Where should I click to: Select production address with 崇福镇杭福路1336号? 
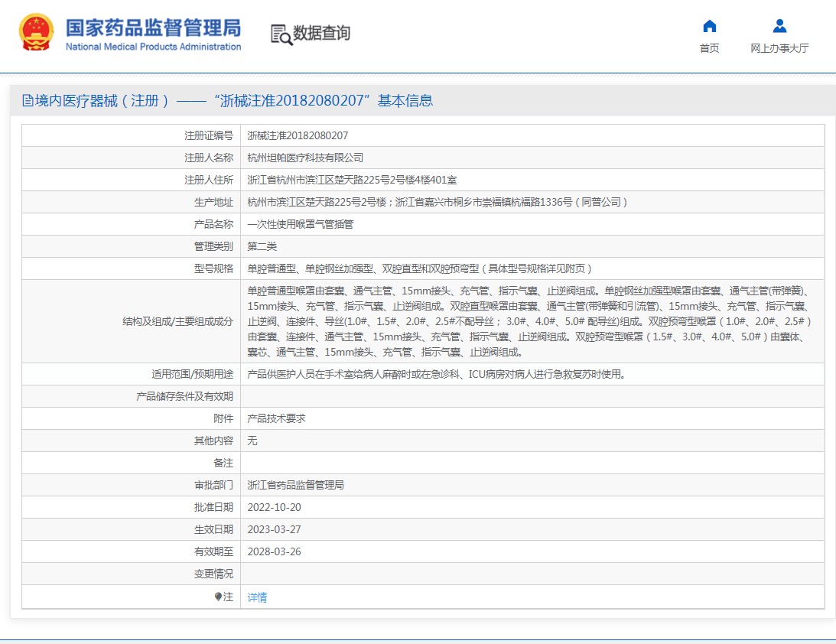(438, 202)
